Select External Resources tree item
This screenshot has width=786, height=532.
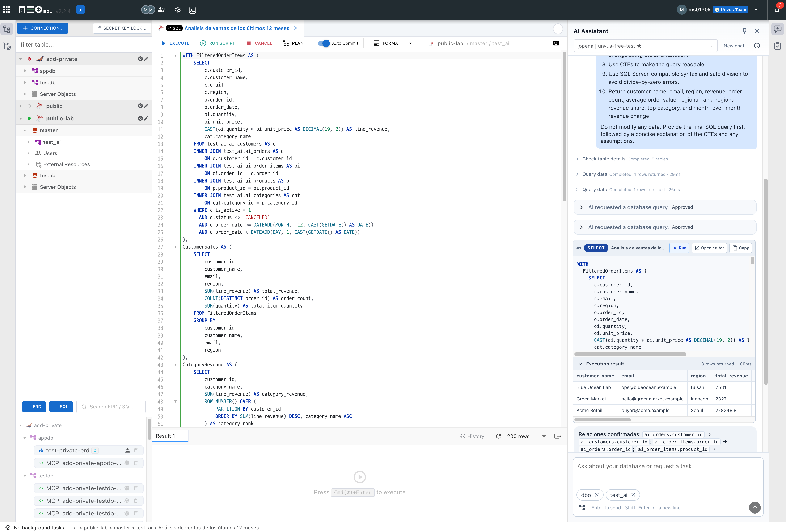pos(66,164)
